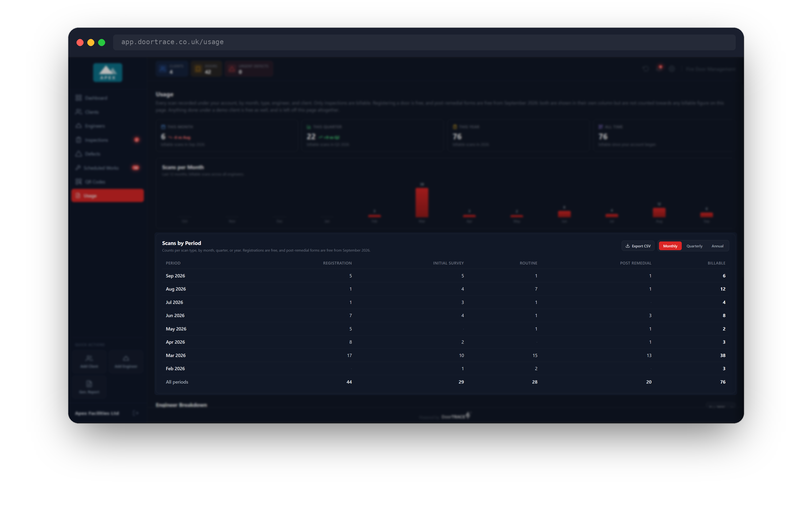Click the PERIOD column header

[x=173, y=263]
